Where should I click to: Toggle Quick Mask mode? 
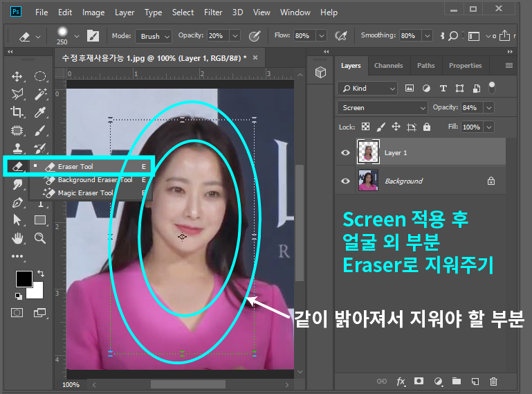click(17, 312)
